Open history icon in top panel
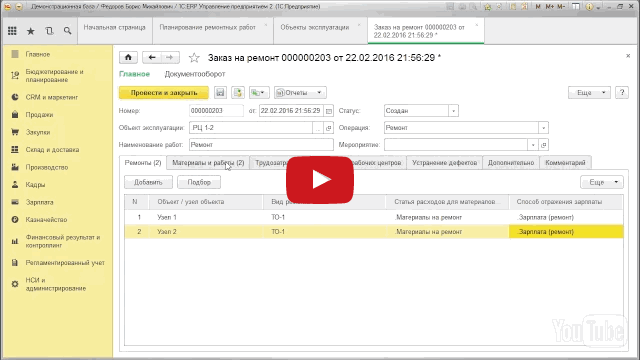This screenshot has width=640, height=360. (49, 31)
